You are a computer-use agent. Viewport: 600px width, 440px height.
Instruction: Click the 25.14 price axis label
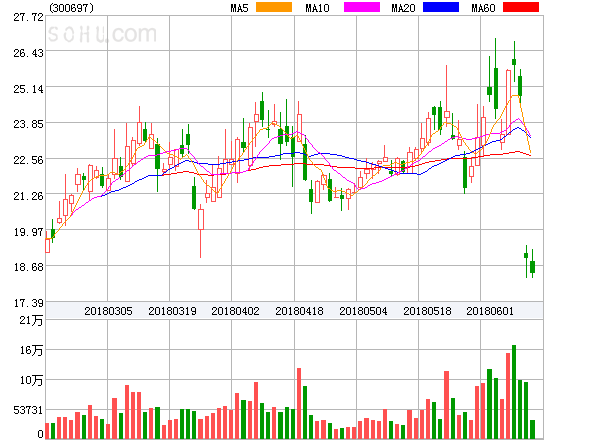click(28, 89)
